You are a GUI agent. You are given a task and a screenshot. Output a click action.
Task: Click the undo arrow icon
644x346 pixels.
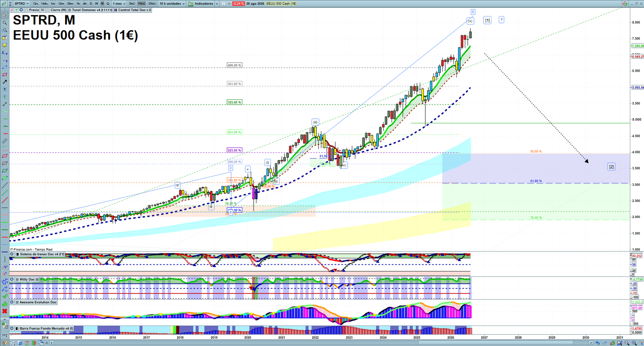point(598,343)
